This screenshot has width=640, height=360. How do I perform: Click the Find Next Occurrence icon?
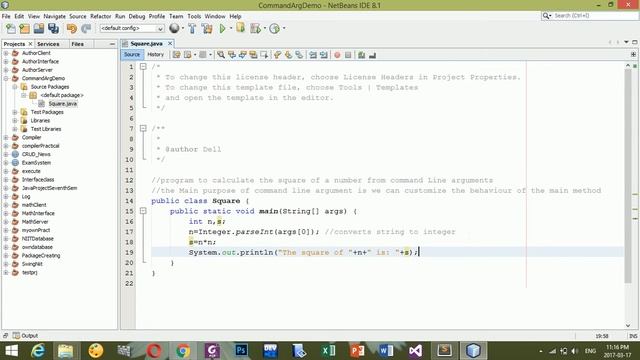coord(242,55)
